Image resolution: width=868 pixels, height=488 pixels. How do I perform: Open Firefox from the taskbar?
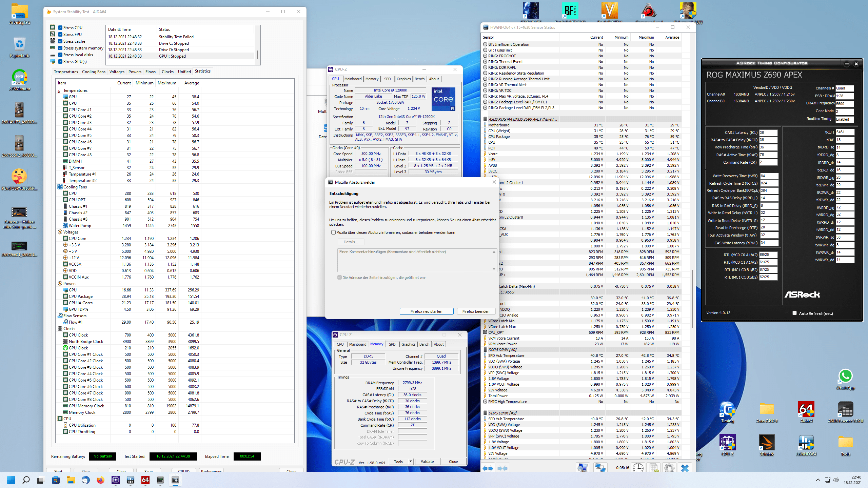(101, 480)
